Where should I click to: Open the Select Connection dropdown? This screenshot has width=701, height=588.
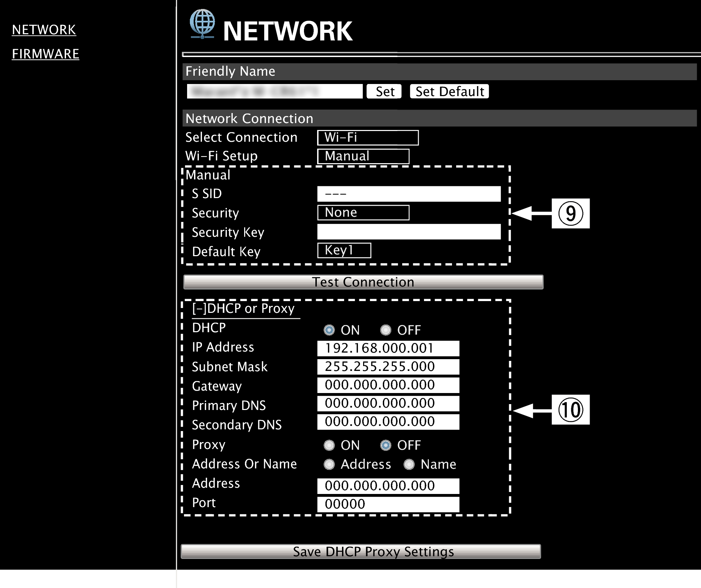368,138
